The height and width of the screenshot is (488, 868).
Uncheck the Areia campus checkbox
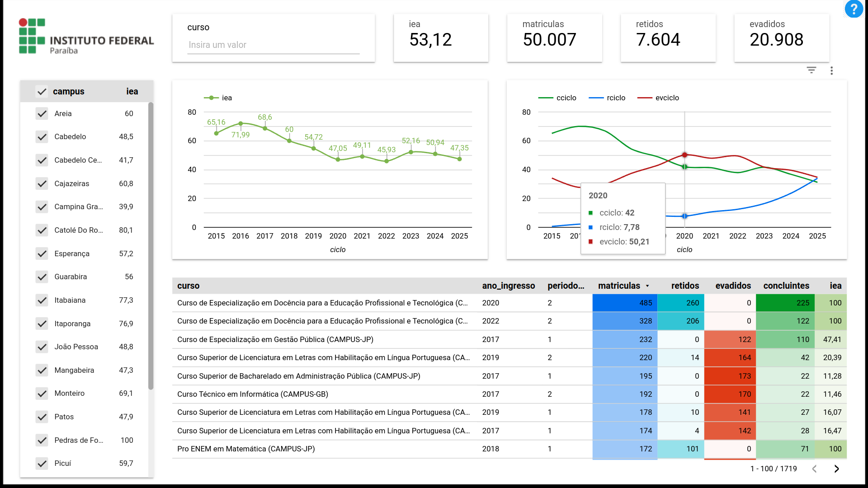pyautogui.click(x=42, y=113)
